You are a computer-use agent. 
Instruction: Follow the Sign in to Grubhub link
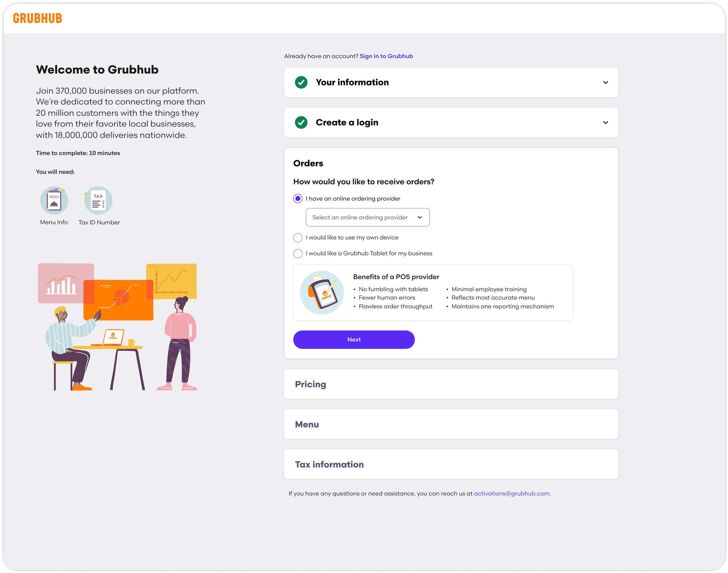click(386, 56)
